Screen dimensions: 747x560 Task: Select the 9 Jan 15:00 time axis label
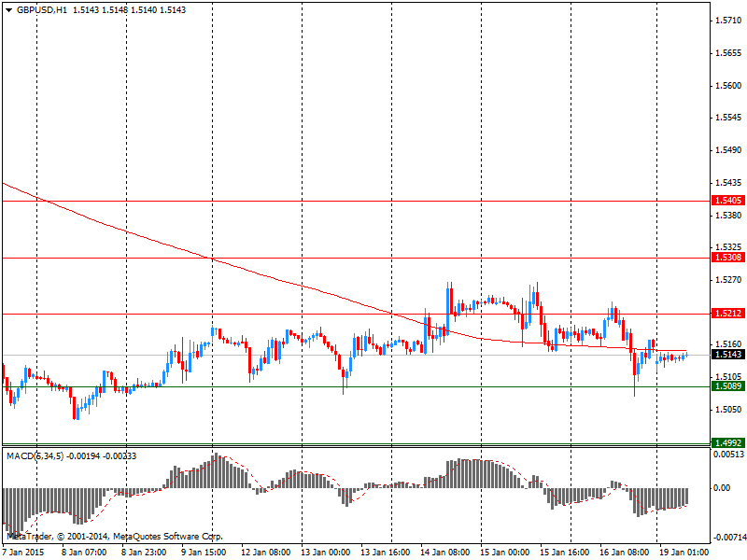204,553
